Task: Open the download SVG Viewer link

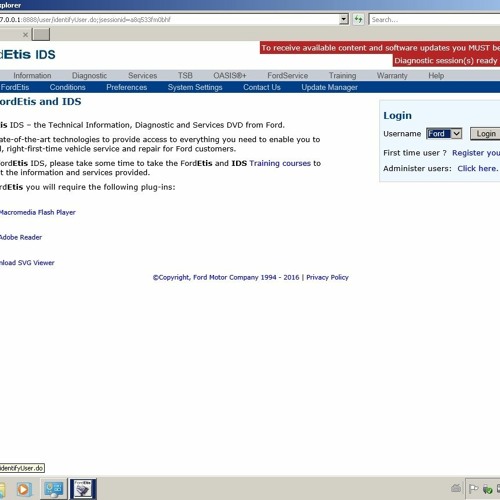Action: [27, 263]
